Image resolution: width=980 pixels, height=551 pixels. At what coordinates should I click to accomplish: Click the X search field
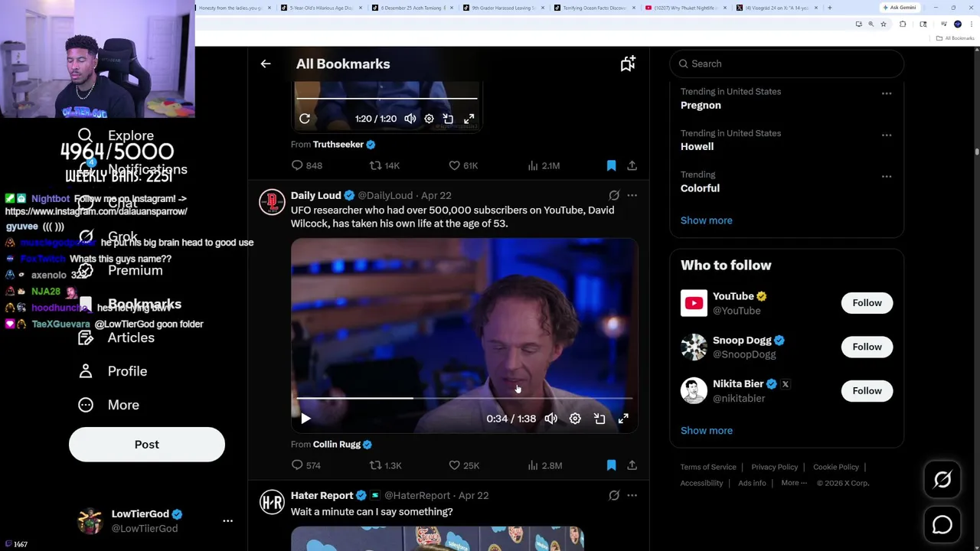point(786,64)
